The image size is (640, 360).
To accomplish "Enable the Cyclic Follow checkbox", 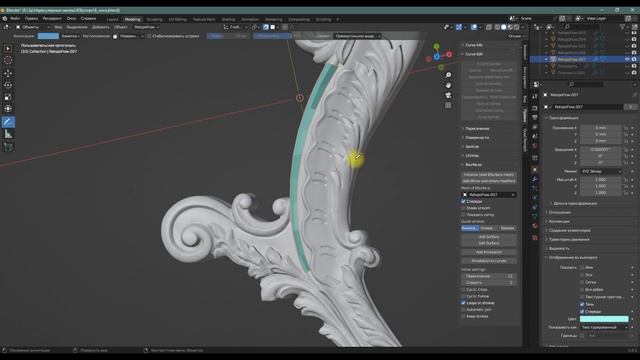I will 463,296.
